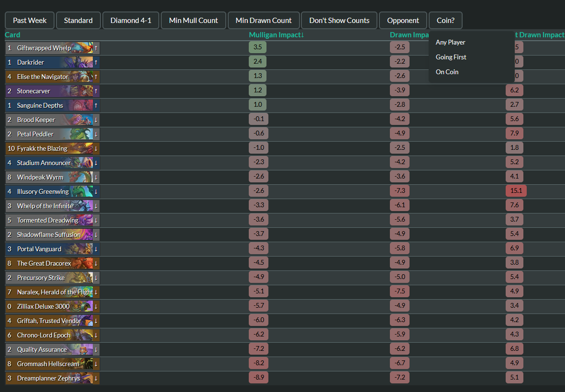This screenshot has height=392, width=565.
Task: Click the Chrono-Lord Epoch card tile
Action: pos(52,335)
